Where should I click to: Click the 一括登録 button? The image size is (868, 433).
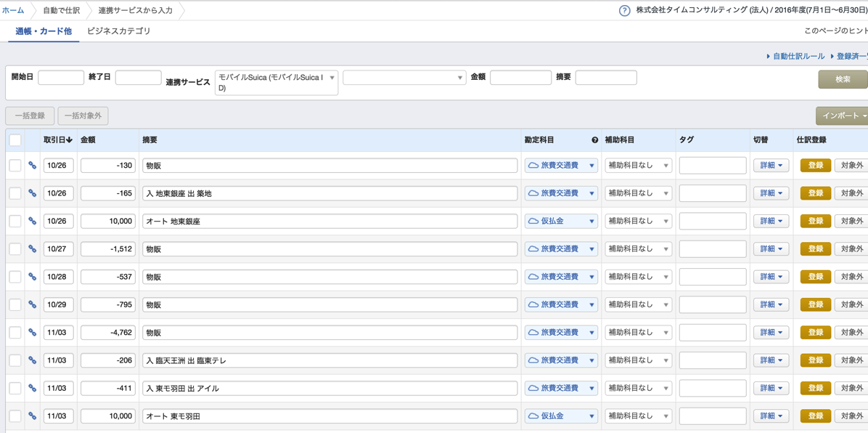tap(30, 116)
